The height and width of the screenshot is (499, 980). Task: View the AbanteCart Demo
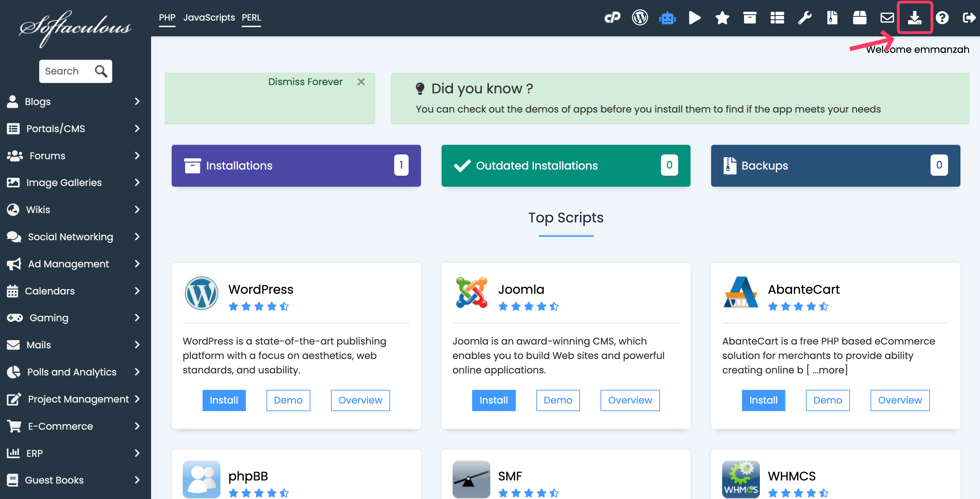click(828, 400)
